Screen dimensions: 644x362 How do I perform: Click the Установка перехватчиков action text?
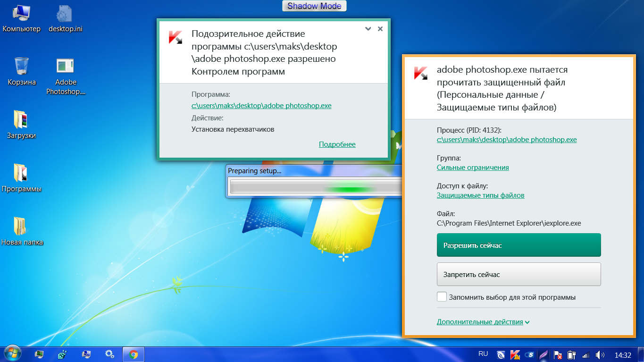click(233, 129)
